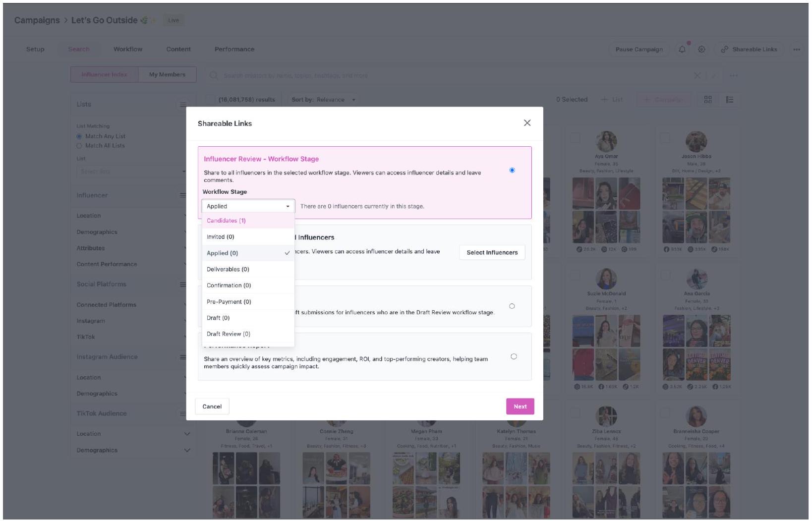Open campaign settings gear icon
812x521 pixels.
click(x=701, y=49)
